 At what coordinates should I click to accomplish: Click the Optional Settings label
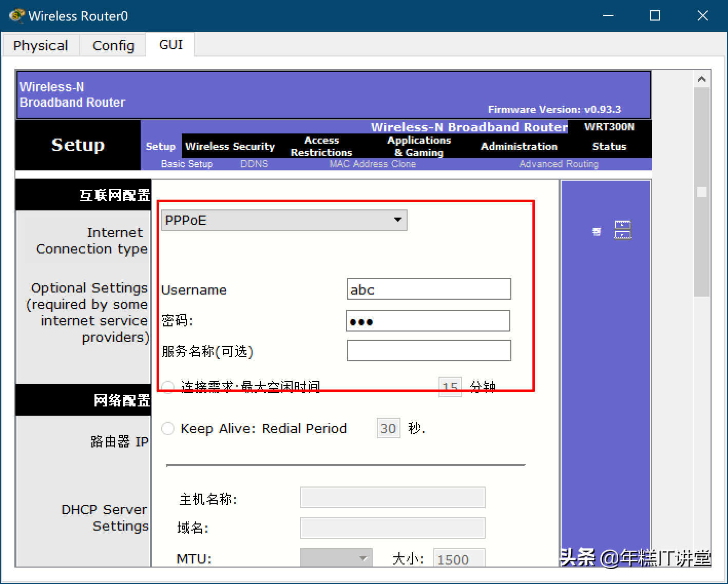[87, 312]
